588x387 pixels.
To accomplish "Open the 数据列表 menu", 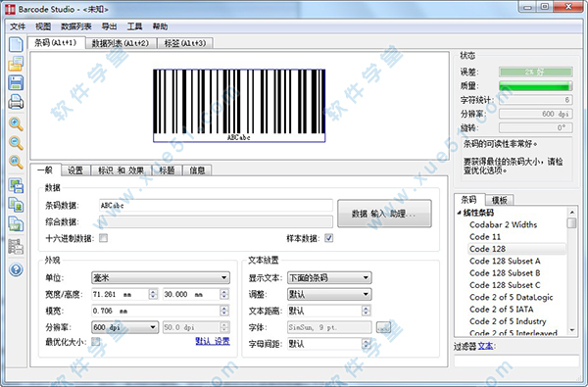I will tap(76, 26).
